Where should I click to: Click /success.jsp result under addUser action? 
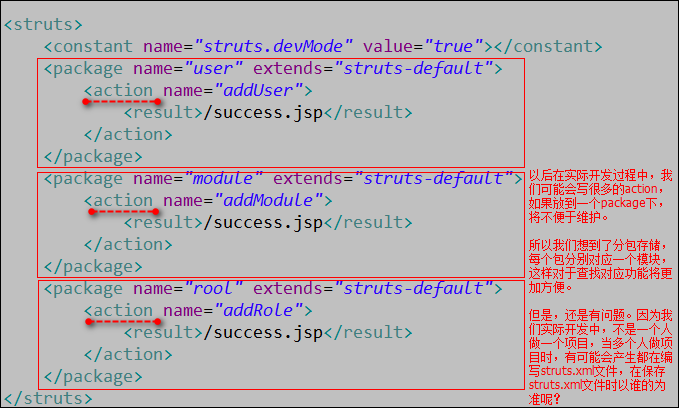[x=264, y=113]
